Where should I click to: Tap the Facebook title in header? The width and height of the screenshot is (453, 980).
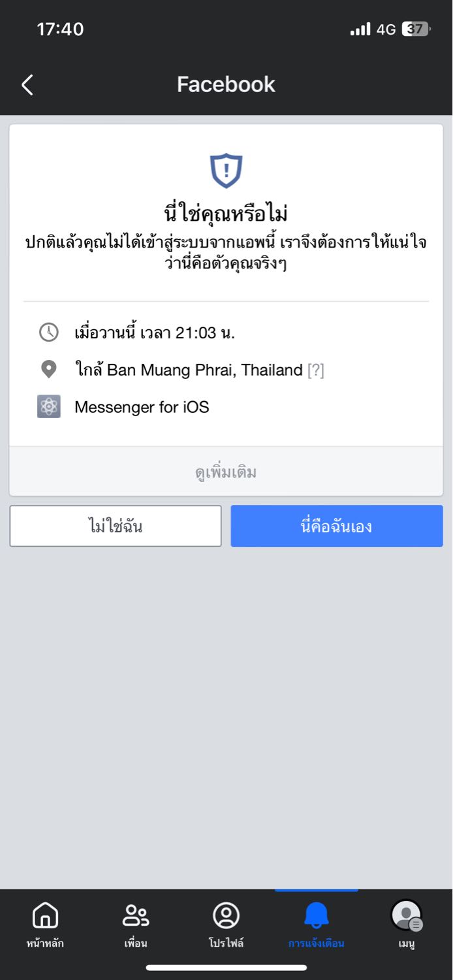coord(226,84)
